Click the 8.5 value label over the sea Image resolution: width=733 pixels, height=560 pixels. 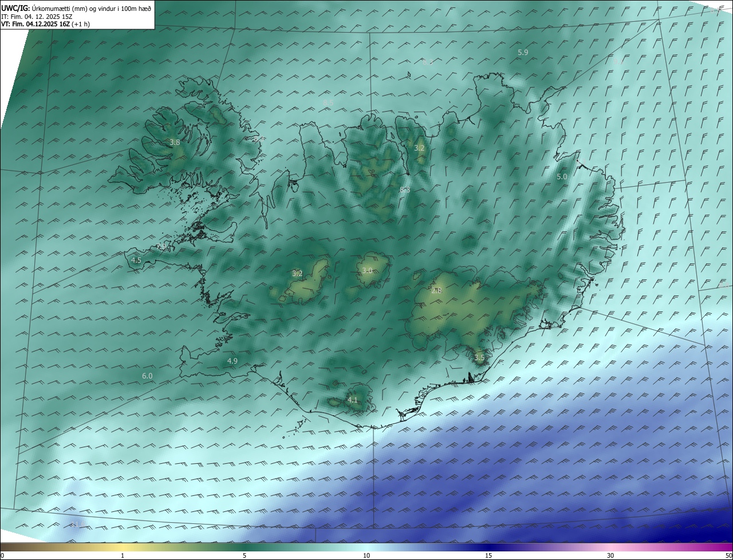point(328,103)
